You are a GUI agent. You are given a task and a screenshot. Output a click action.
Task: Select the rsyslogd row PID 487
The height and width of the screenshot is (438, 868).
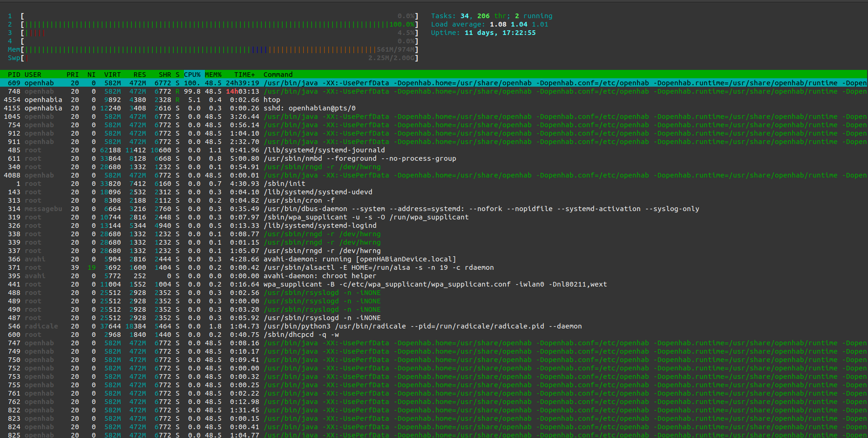click(434, 318)
